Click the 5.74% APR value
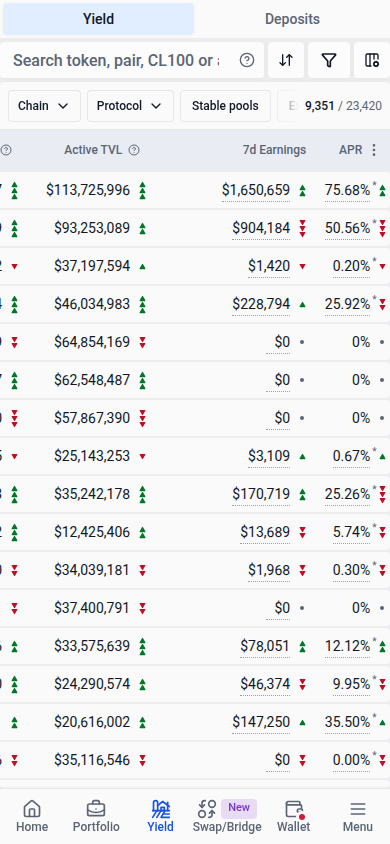Viewport: 390px width, 844px height. point(352,532)
